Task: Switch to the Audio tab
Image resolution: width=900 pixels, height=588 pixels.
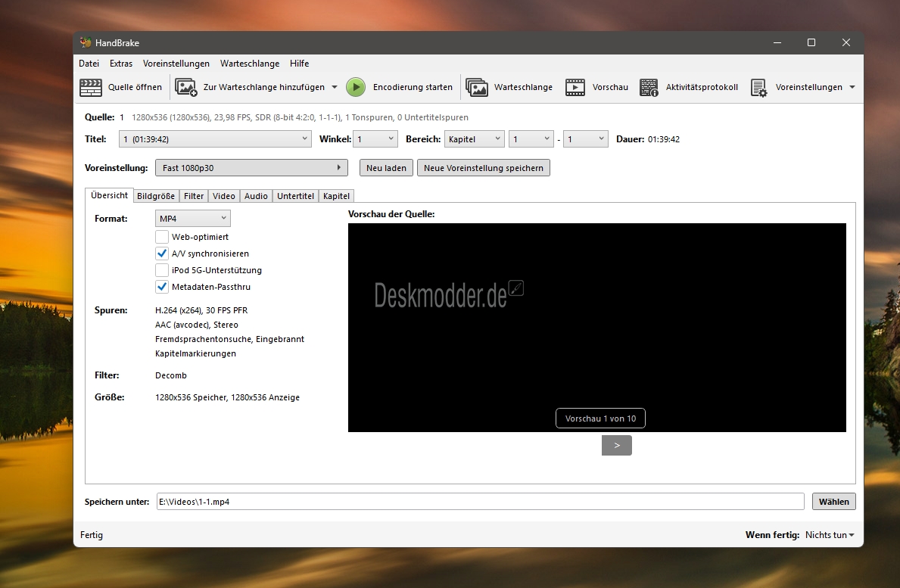Action: 256,196
